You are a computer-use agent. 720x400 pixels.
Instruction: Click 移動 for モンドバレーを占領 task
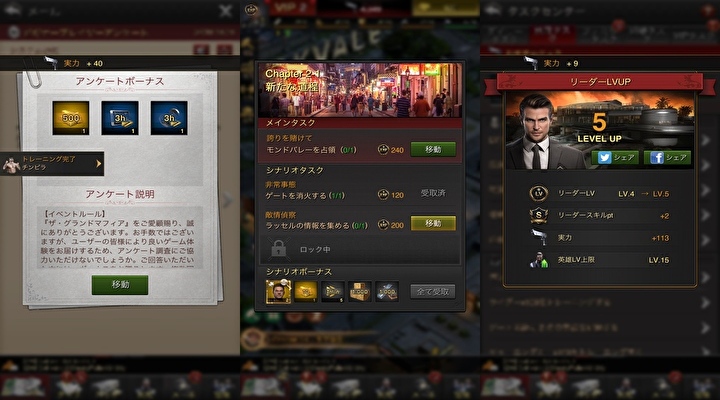coord(433,149)
